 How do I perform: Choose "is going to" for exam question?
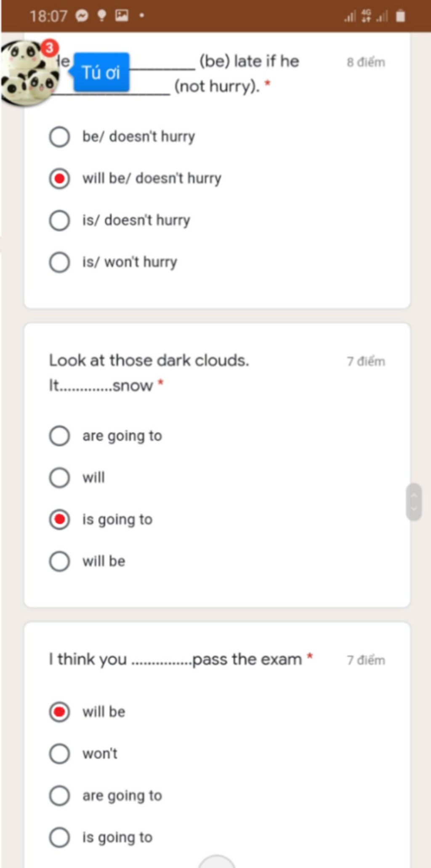point(59,837)
